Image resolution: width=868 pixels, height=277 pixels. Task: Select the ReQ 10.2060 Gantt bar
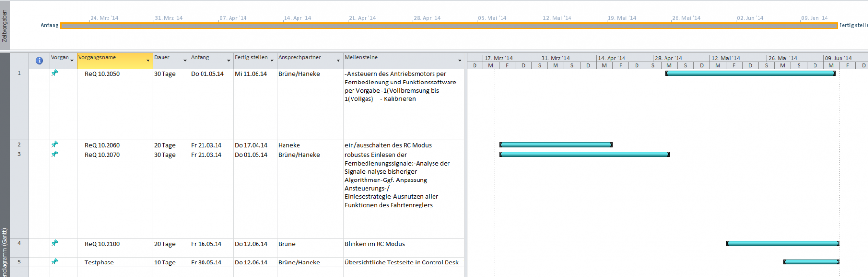click(556, 145)
